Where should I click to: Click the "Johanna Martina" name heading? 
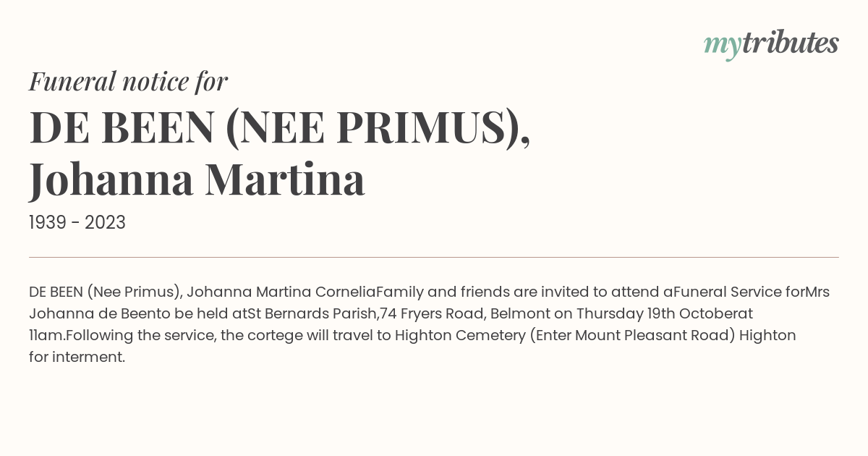197,180
